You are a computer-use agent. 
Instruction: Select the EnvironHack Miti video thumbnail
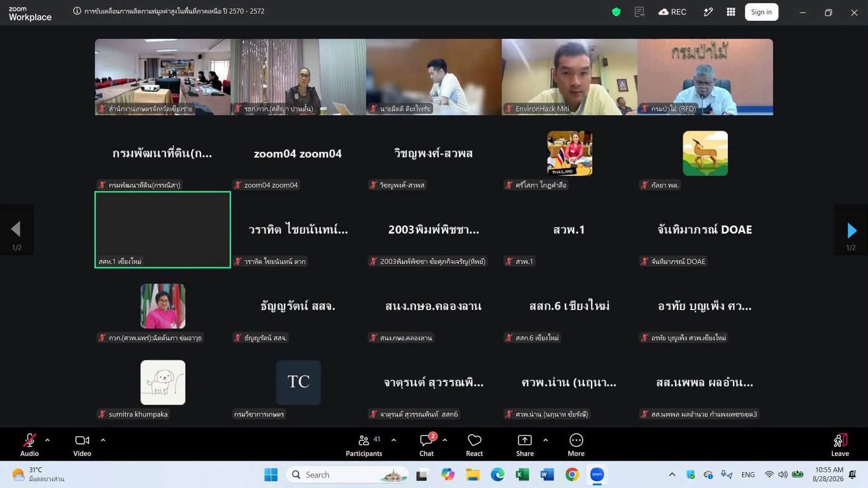click(569, 77)
